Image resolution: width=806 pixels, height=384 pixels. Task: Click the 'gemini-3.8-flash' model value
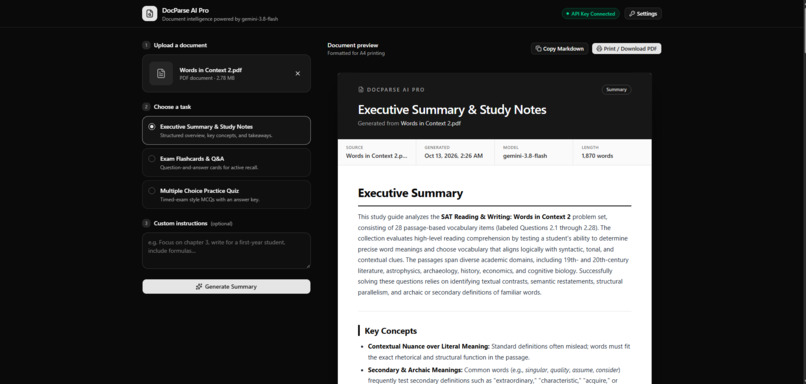point(524,156)
